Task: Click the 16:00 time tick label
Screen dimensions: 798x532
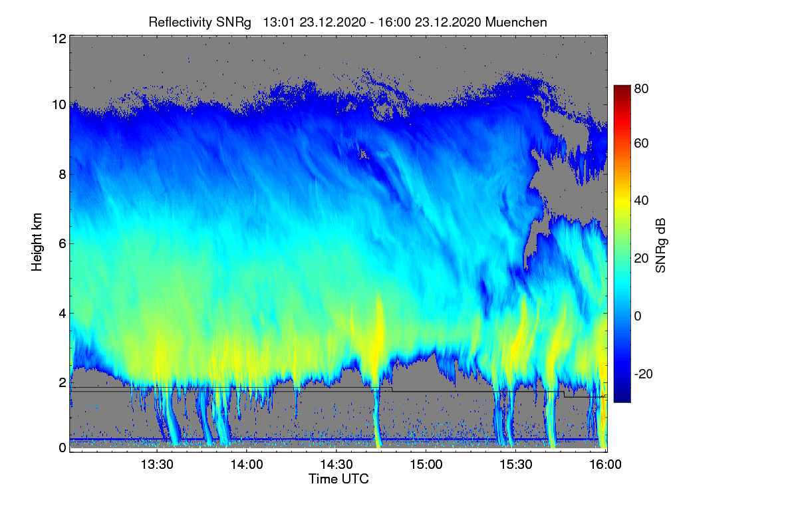Action: pyautogui.click(x=605, y=464)
